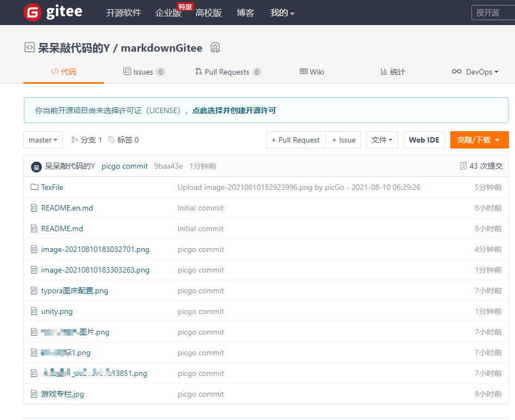The width and height of the screenshot is (515, 420).
Task: Expand the 文件 dropdown menu
Action: coord(382,140)
